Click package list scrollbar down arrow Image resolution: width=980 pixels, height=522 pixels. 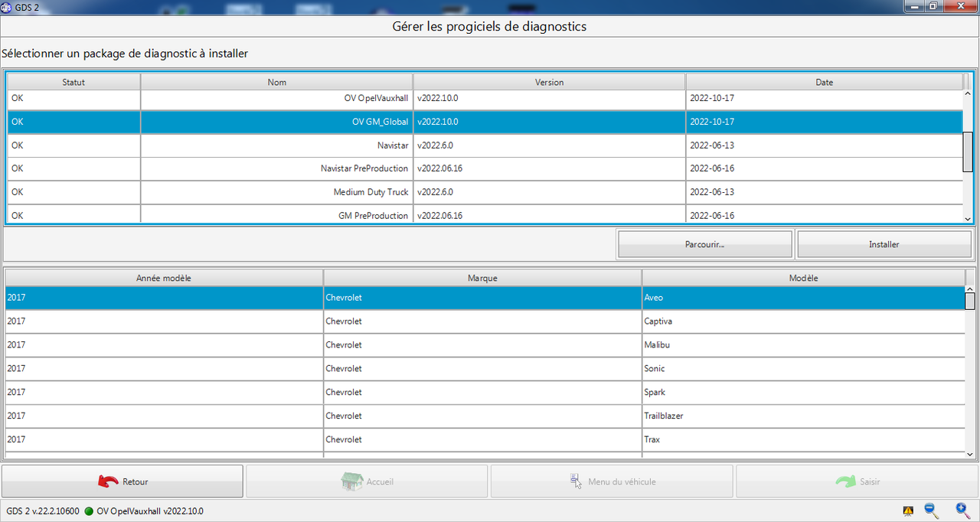[x=968, y=218]
